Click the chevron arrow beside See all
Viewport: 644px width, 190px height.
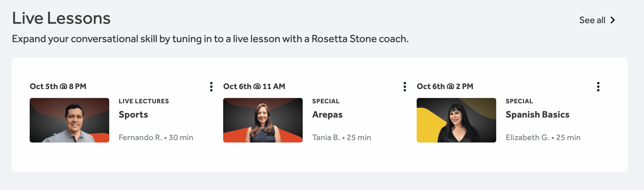pyautogui.click(x=613, y=20)
